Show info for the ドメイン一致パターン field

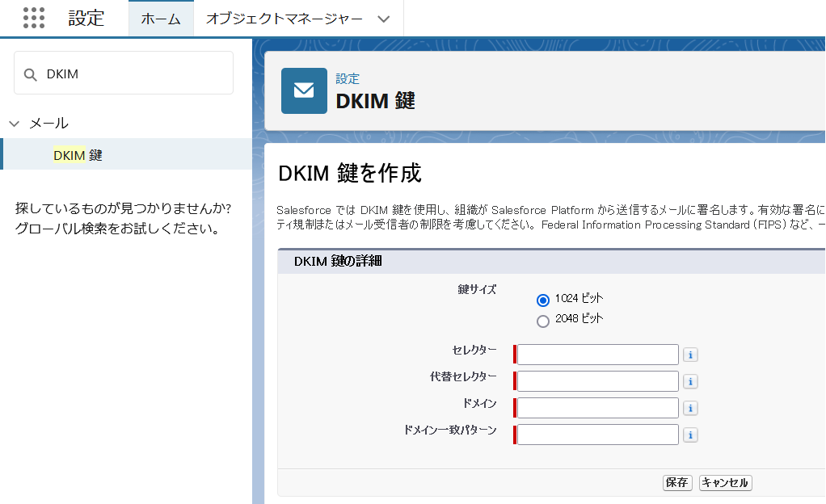pyautogui.click(x=690, y=435)
